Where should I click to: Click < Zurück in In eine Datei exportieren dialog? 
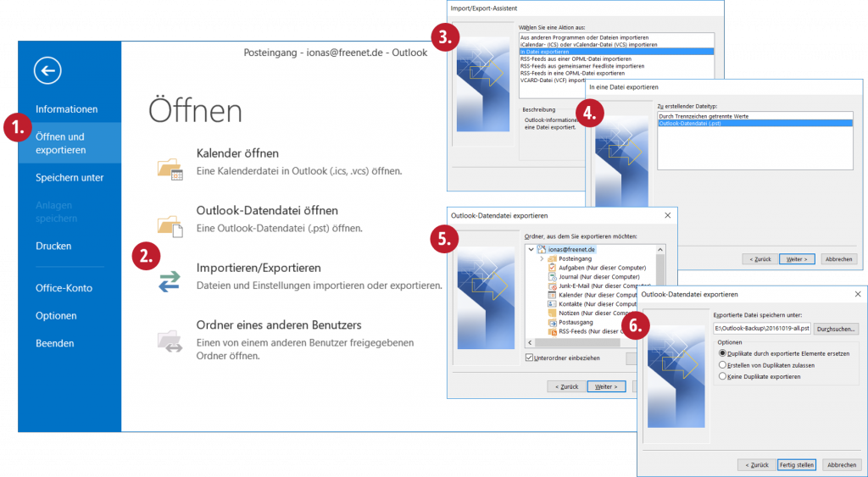[x=760, y=259]
